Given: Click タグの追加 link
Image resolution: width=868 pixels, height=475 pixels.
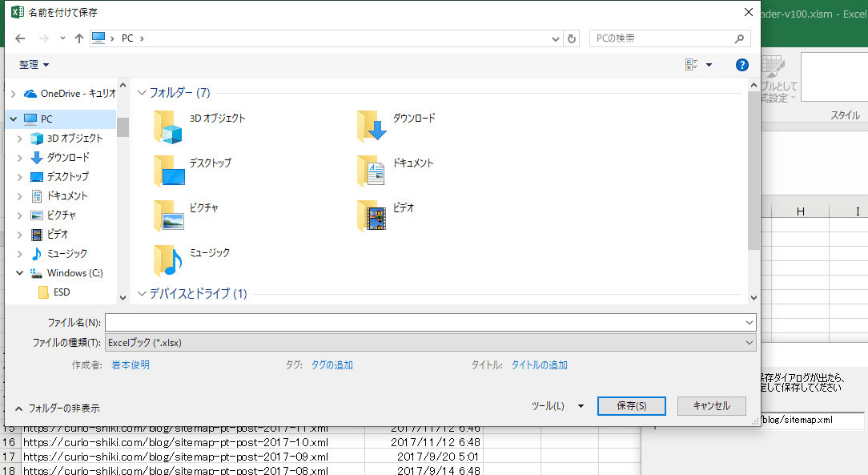Looking at the screenshot, I should click(332, 364).
